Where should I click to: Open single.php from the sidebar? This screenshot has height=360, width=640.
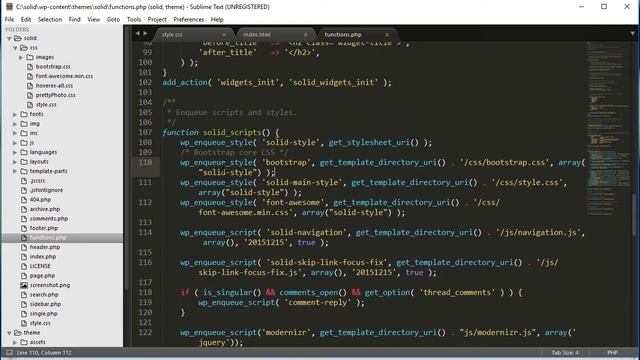pyautogui.click(x=43, y=314)
